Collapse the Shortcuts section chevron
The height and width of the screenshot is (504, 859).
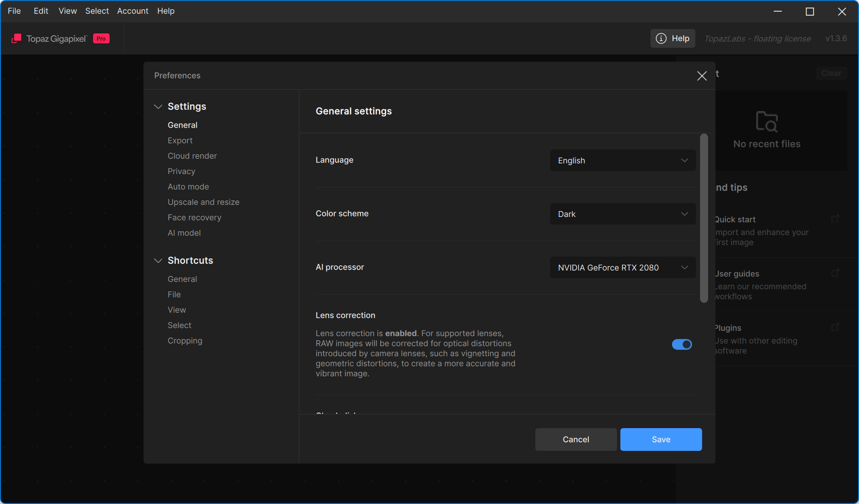pos(158,261)
